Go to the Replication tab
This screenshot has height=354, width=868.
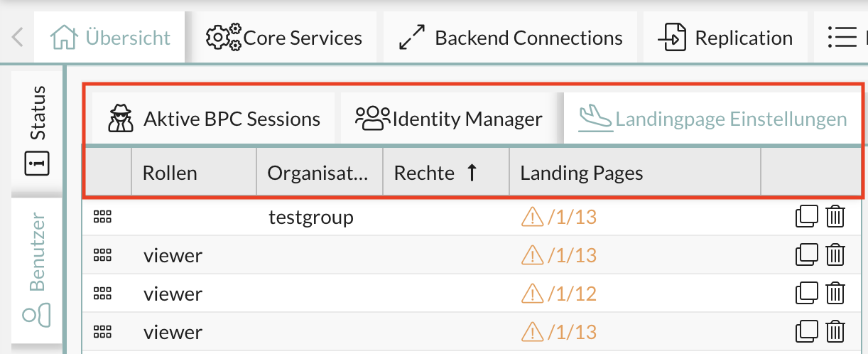pos(725,38)
